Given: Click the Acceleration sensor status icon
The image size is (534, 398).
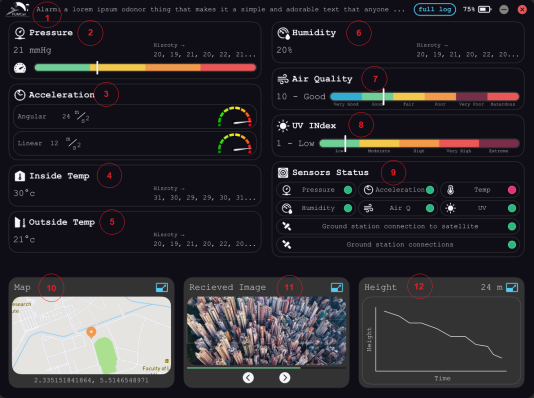Looking at the screenshot, I should [x=368, y=190].
